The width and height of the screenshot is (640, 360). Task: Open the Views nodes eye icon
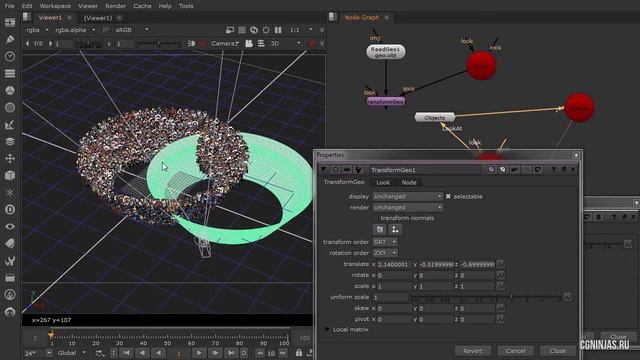10,227
